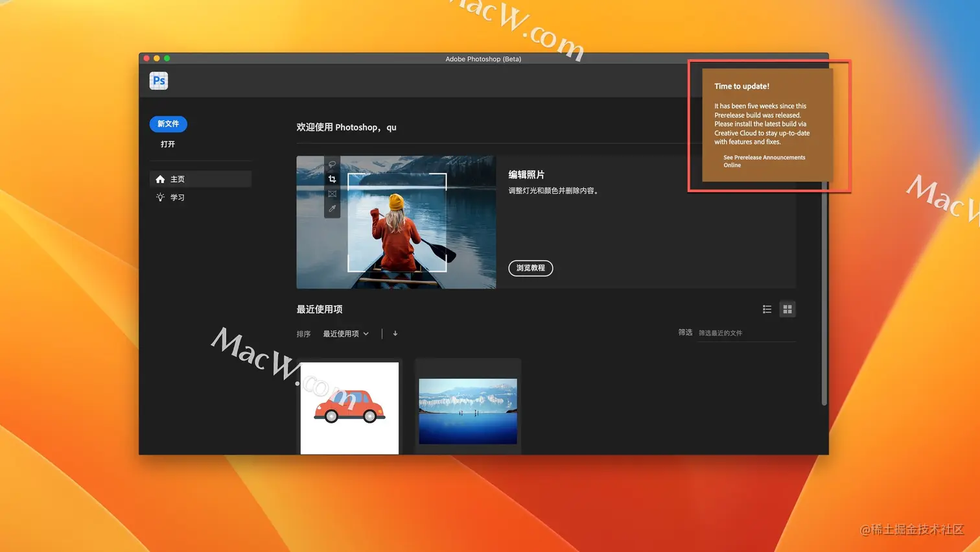Viewport: 980px width, 552px height.
Task: Click the 调整灯光和颜色并删除内容。 description text
Action: (x=554, y=191)
